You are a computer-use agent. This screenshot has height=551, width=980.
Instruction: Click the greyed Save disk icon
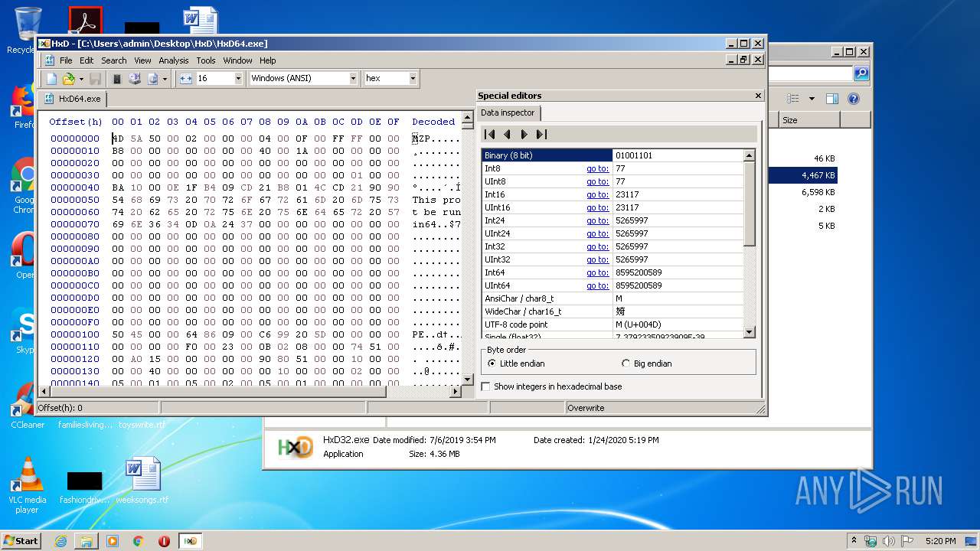point(96,78)
